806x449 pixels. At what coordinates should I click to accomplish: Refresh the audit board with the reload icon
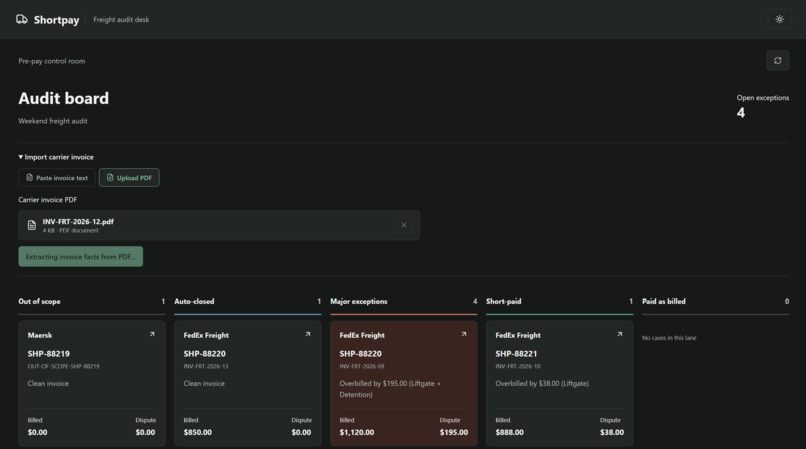tap(777, 61)
